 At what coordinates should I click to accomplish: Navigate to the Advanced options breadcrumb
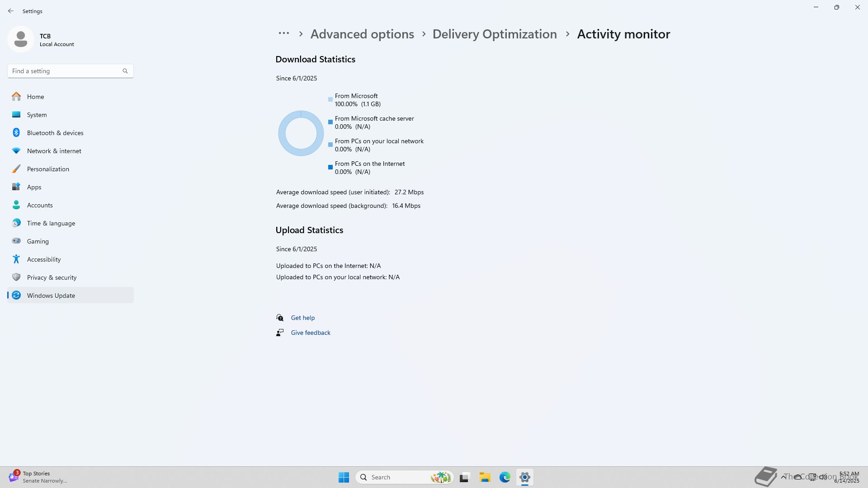362,34
